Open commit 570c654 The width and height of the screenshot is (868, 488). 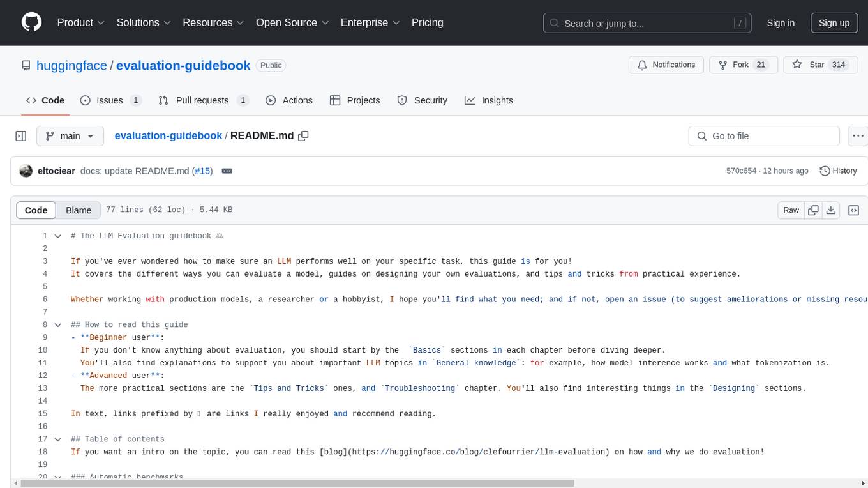741,171
